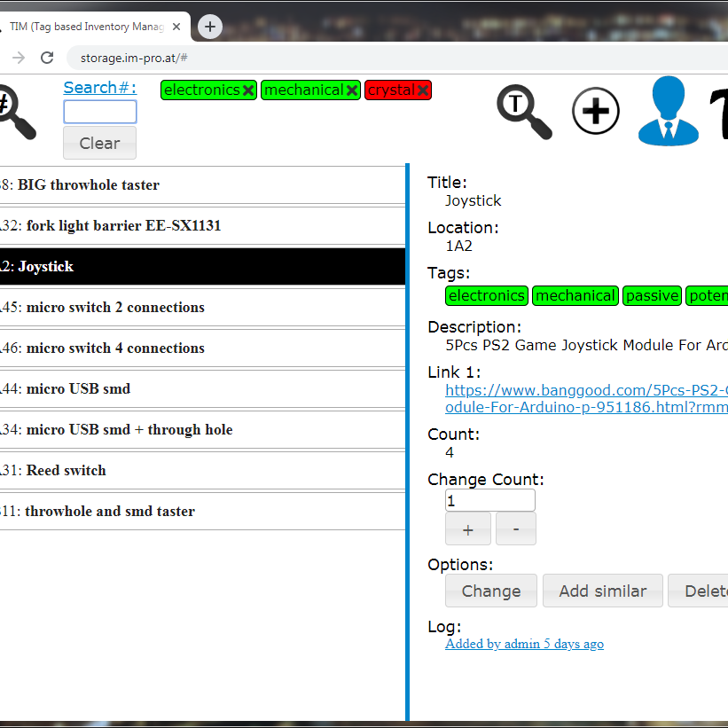This screenshot has width=728, height=728.
Task: Increase count with the plus button
Action: coord(468,529)
